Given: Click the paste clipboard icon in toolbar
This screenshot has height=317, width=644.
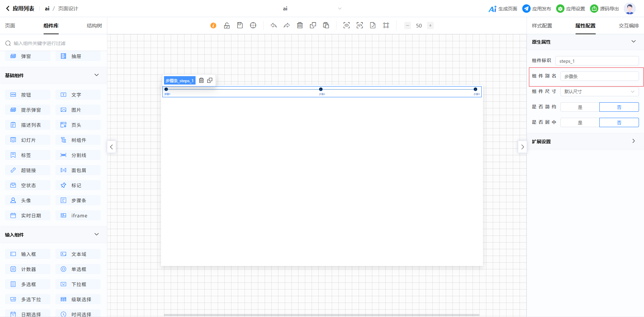Looking at the screenshot, I should coord(326,25).
